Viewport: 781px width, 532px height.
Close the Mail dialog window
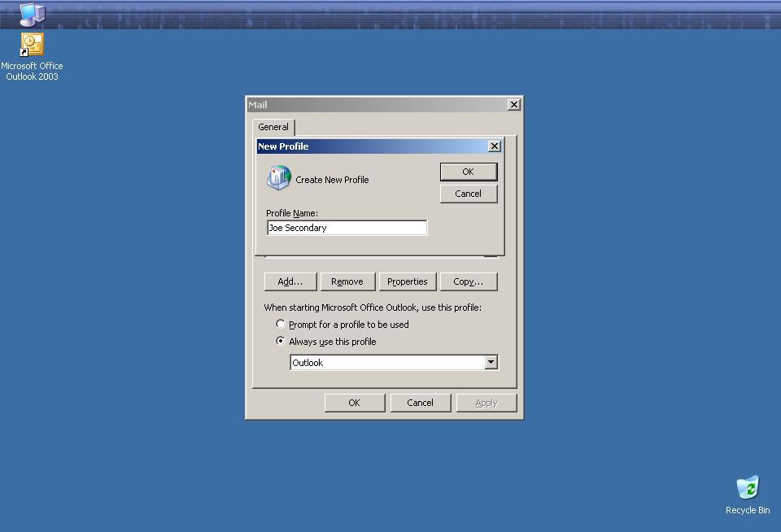click(x=513, y=105)
